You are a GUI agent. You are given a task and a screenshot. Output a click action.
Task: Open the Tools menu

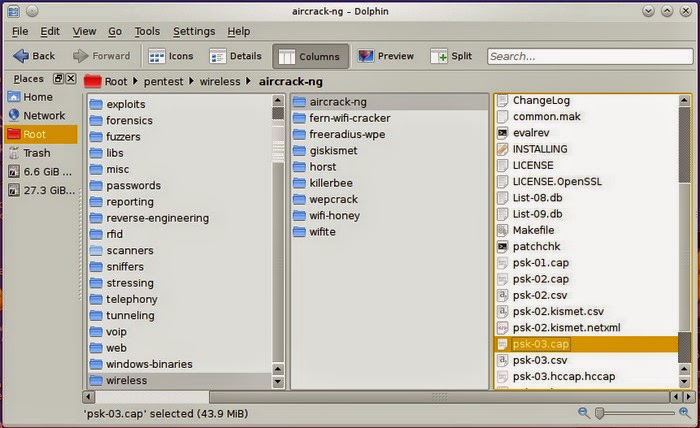coord(147,31)
